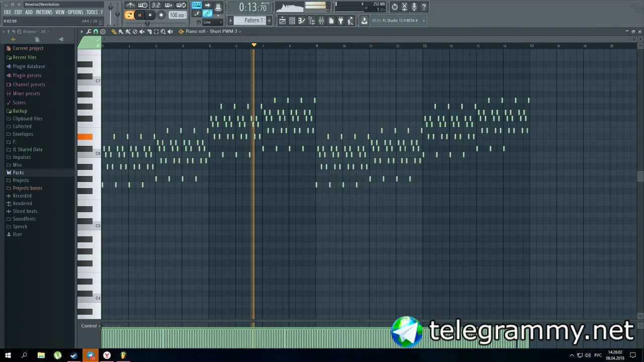Screen dimensions: 644x362
Task: Click the tempo field showing 100.000
Action: click(x=177, y=15)
